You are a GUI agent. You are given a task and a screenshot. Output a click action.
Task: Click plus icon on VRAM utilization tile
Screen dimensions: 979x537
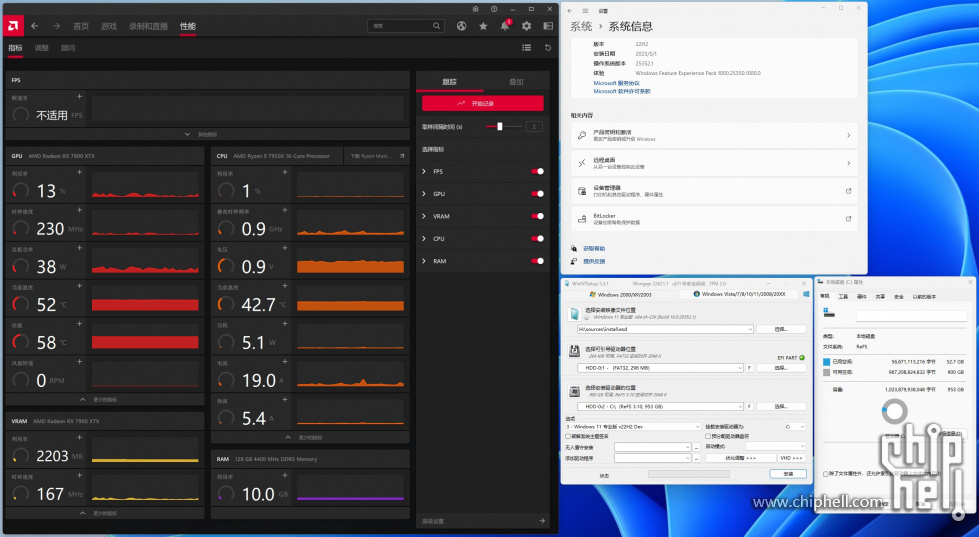[x=79, y=438]
